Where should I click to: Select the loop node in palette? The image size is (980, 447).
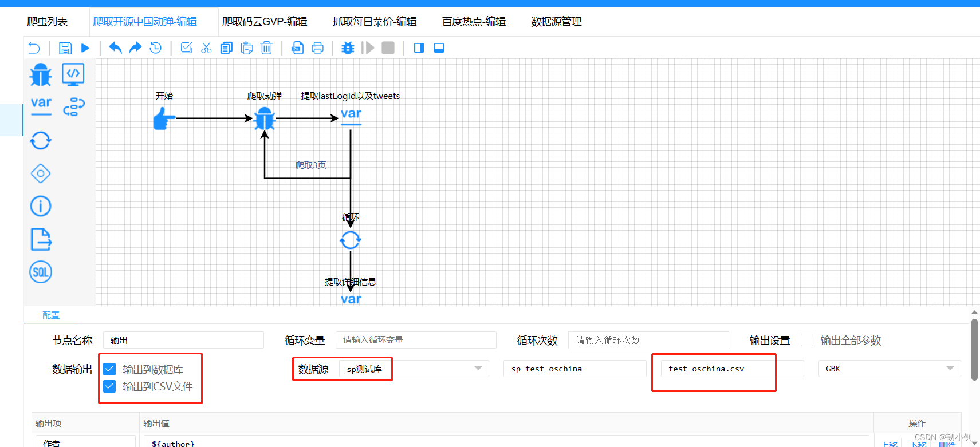[41, 140]
